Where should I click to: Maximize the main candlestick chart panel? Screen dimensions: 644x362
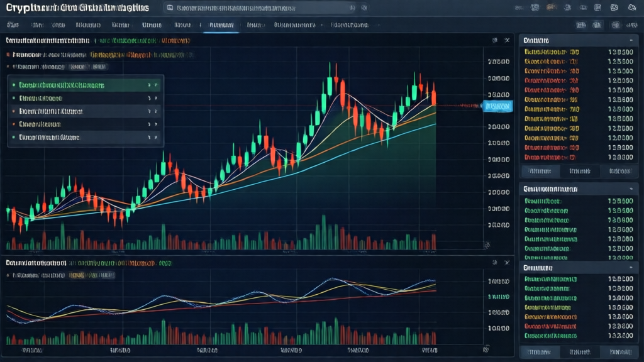coord(494,40)
